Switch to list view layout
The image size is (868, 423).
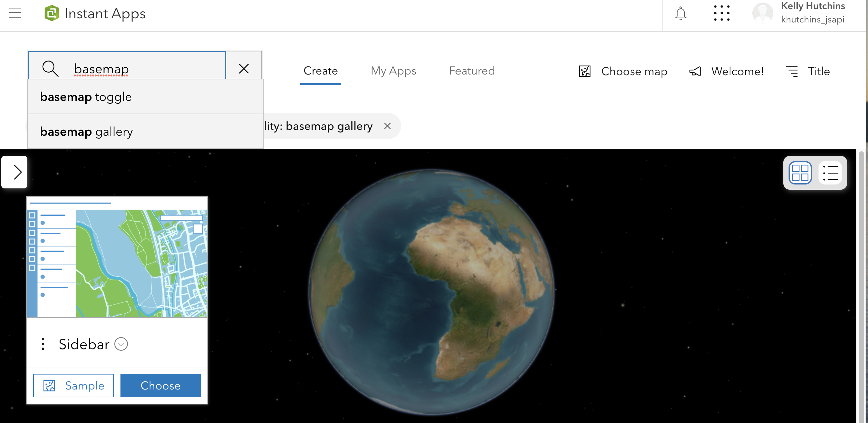pos(830,173)
